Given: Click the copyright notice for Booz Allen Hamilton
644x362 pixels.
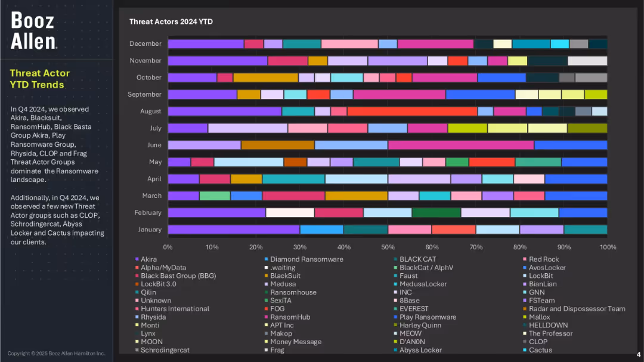Looking at the screenshot, I should (x=56, y=354).
